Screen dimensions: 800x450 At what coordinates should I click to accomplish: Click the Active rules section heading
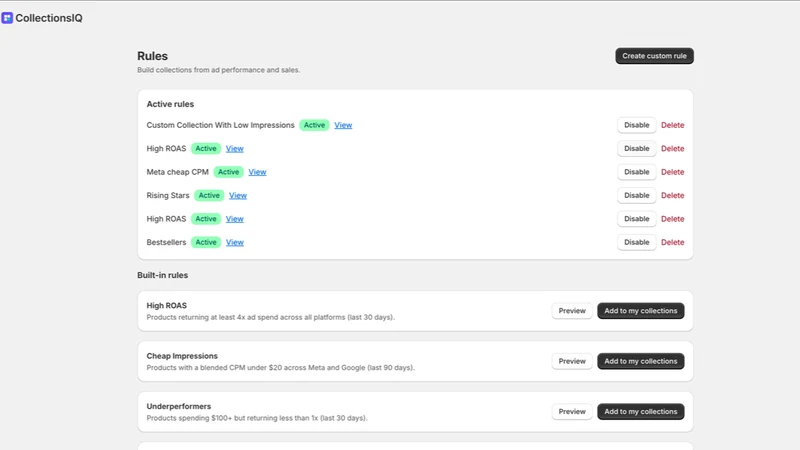coord(170,104)
